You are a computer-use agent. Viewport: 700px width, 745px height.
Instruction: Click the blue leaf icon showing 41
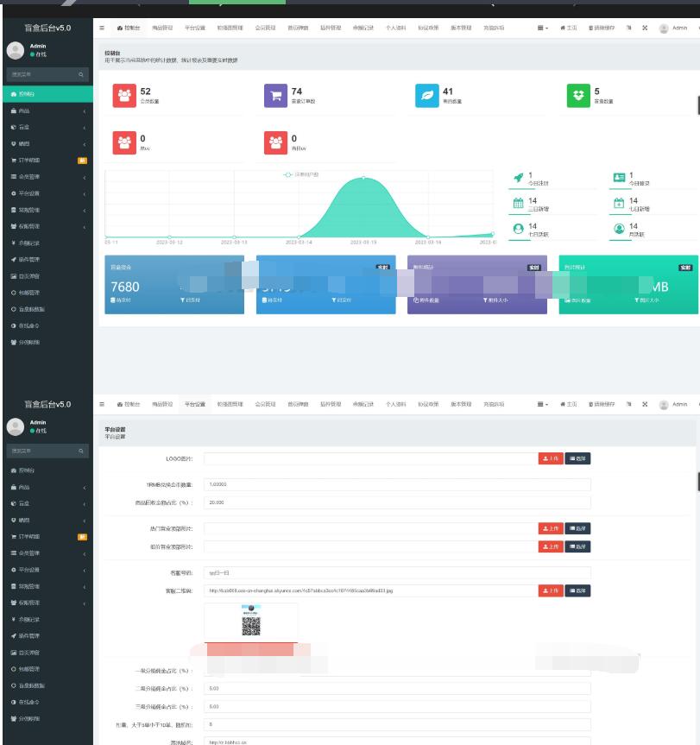426,95
